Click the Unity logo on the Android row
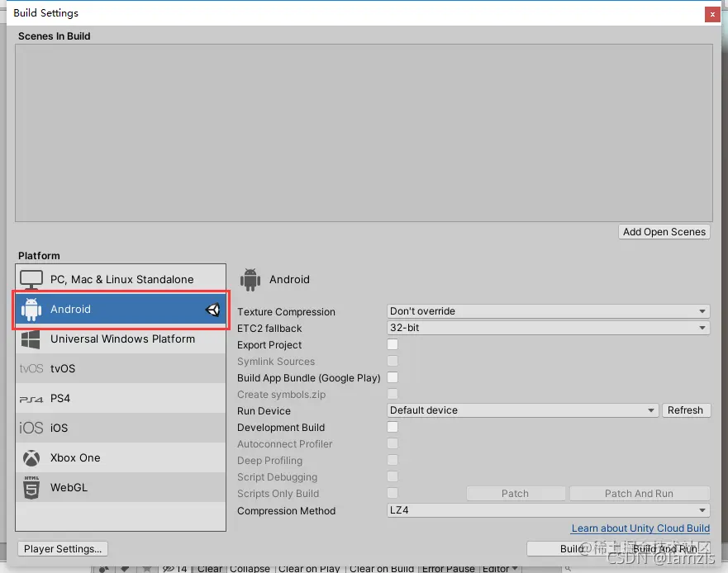 tap(212, 310)
